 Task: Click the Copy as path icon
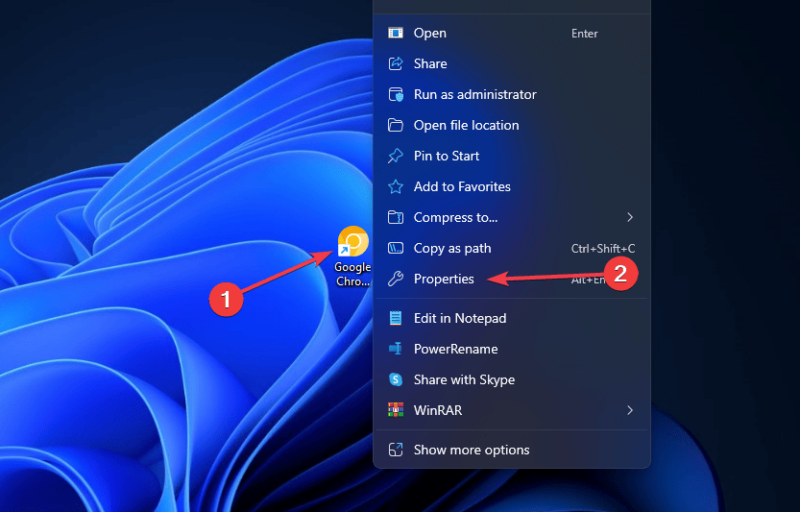395,248
